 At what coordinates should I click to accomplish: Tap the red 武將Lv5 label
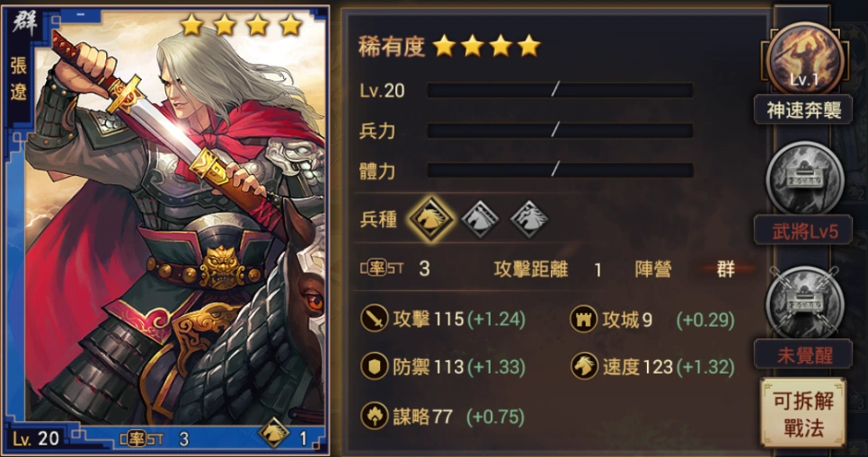803,231
